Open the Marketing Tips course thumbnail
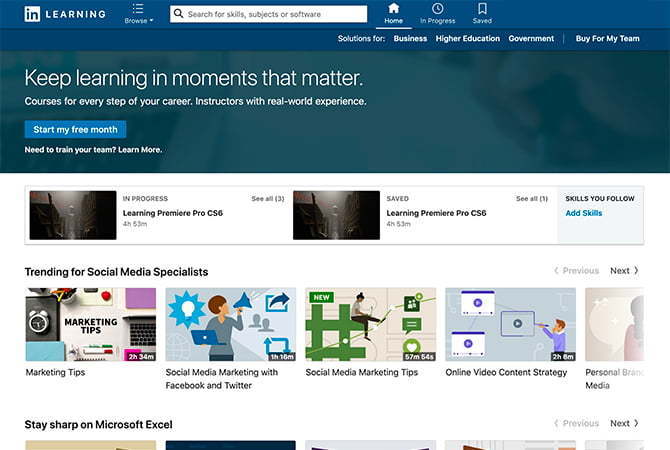 pos(91,324)
